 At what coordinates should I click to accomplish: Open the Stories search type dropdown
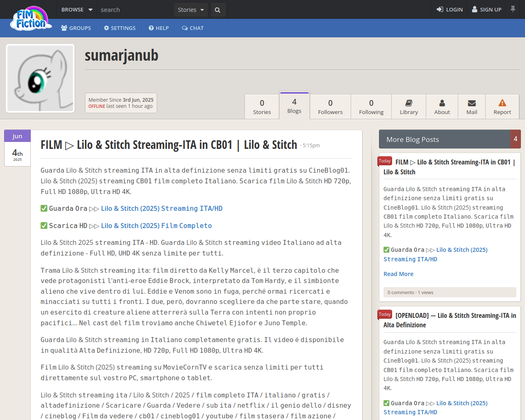coord(191,10)
